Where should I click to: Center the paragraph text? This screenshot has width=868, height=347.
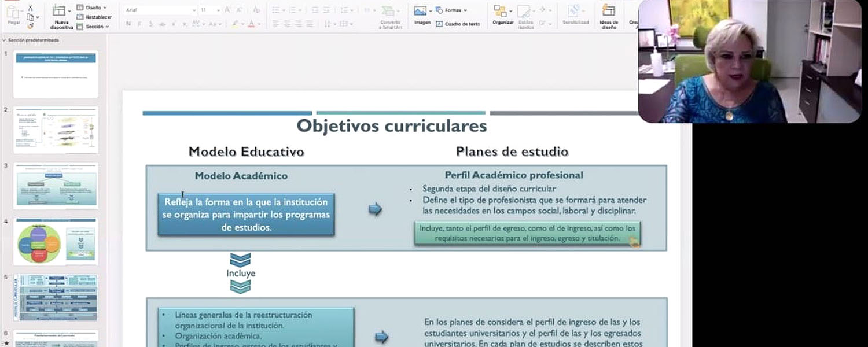[x=286, y=24]
